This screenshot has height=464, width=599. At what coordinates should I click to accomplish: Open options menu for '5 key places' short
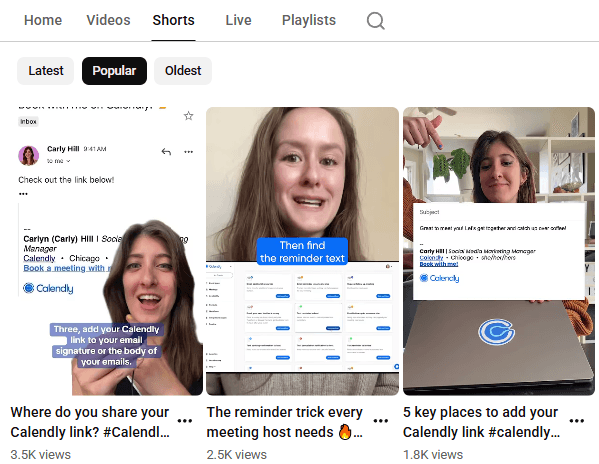coord(576,421)
